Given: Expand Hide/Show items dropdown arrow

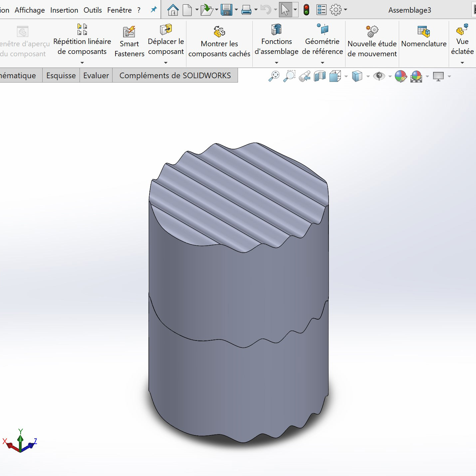Looking at the screenshot, I should (390, 76).
